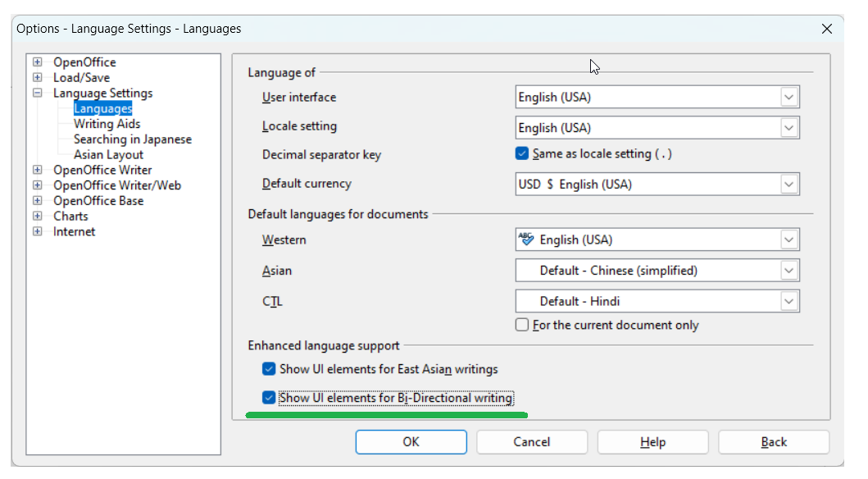The width and height of the screenshot is (868, 479).
Task: Select the OpenOffice Writer category label
Action: tap(102, 170)
